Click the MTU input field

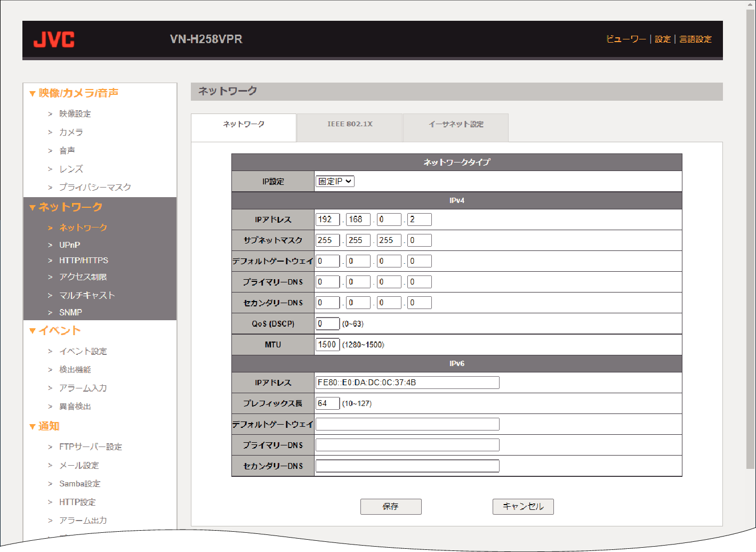327,345
